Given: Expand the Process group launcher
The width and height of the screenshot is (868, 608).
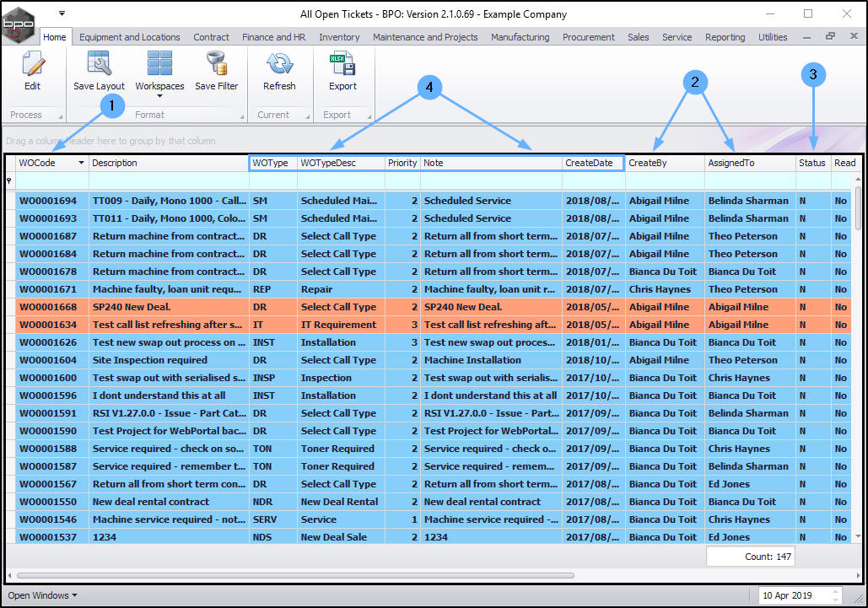Looking at the screenshot, I should point(61,116).
